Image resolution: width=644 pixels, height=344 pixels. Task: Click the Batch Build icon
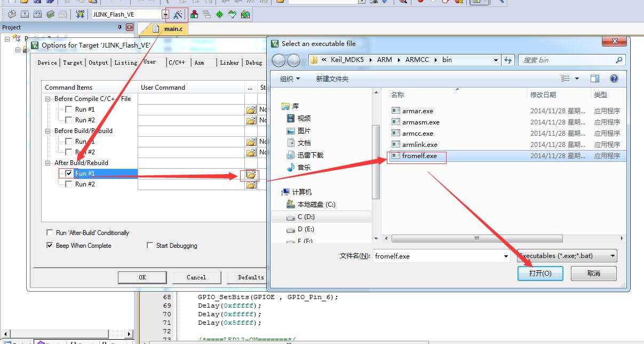pyautogui.click(x=50, y=14)
